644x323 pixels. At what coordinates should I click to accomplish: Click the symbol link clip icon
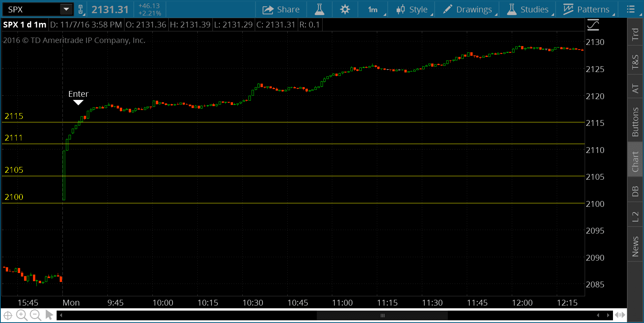81,9
